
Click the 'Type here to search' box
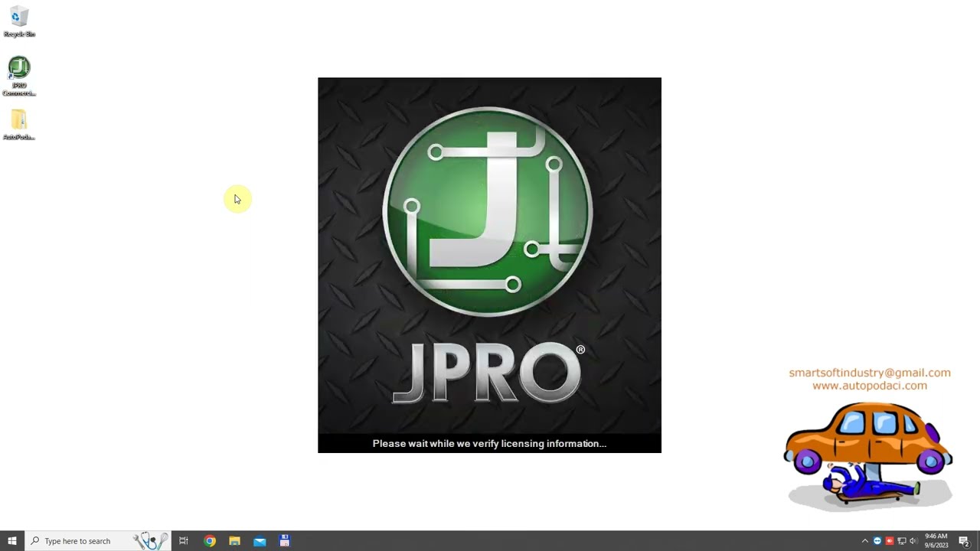pyautogui.click(x=98, y=541)
